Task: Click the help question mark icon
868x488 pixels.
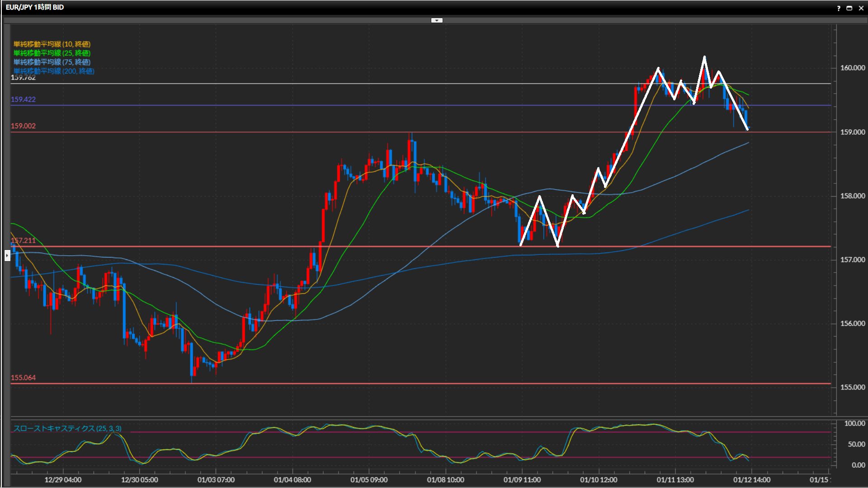Action: pyautogui.click(x=839, y=8)
